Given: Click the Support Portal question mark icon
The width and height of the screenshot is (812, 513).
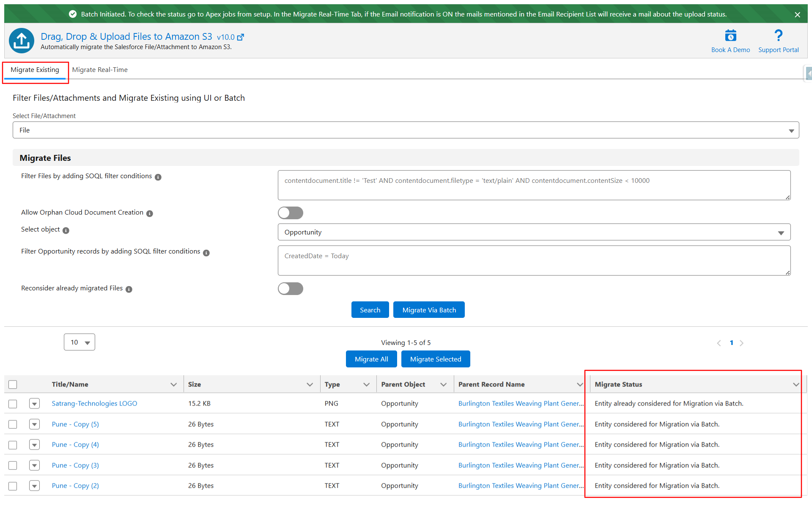Looking at the screenshot, I should [x=778, y=36].
